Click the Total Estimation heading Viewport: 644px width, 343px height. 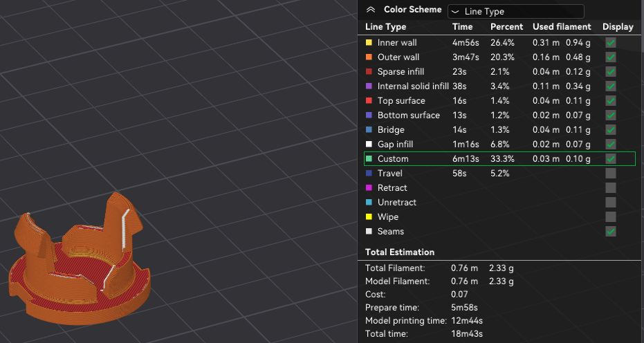(x=400, y=252)
